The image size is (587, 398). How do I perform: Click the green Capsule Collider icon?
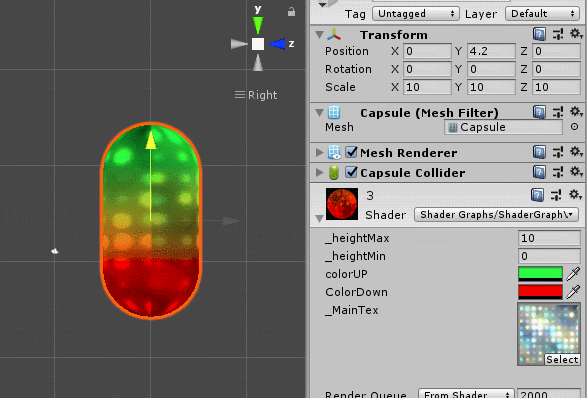pyautogui.click(x=334, y=172)
